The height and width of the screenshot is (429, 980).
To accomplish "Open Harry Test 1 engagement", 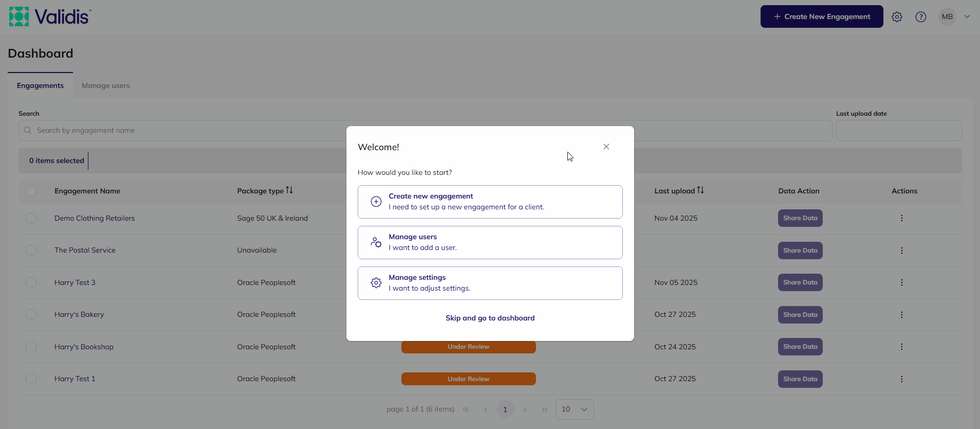I will [x=75, y=379].
